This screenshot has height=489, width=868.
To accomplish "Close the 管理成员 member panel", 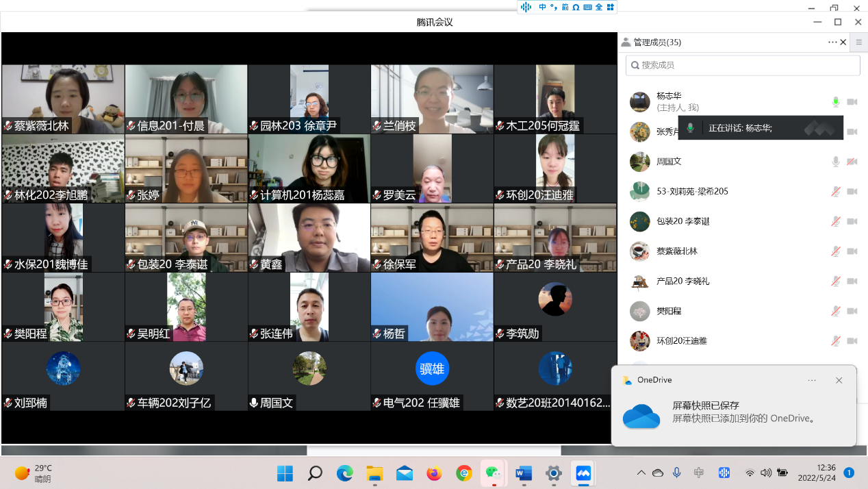I will 843,42.
